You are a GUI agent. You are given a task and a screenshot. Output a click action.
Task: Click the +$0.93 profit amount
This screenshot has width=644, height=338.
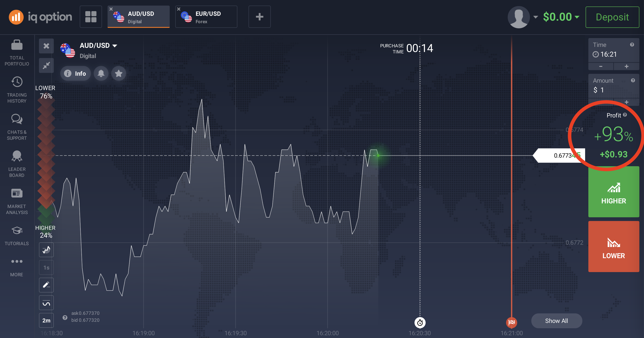pyautogui.click(x=613, y=154)
